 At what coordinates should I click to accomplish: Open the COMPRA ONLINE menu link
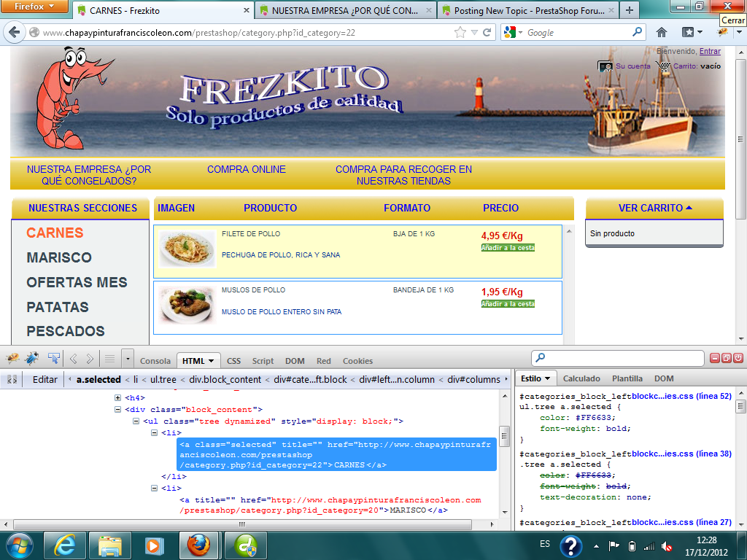pyautogui.click(x=247, y=169)
